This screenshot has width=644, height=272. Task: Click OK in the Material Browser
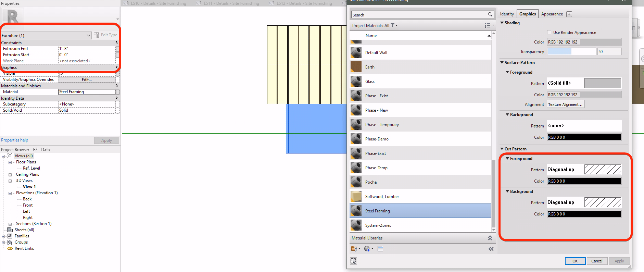[575, 261]
